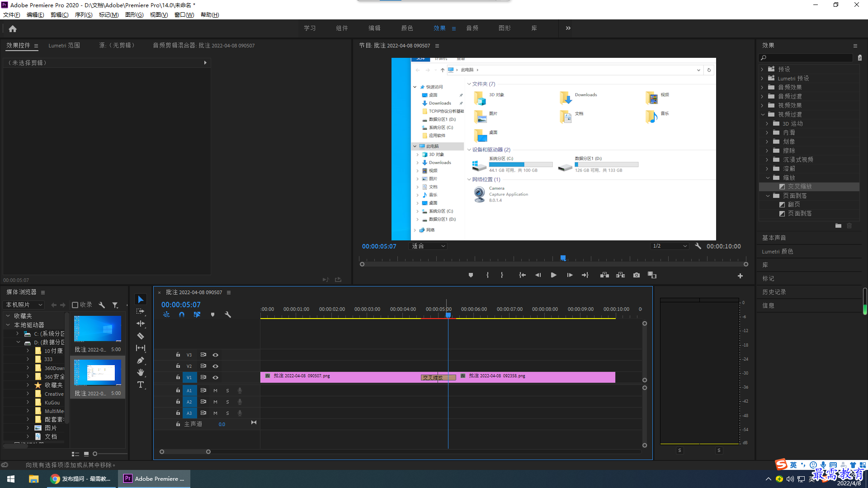Open program monitor settings wrench

698,246
